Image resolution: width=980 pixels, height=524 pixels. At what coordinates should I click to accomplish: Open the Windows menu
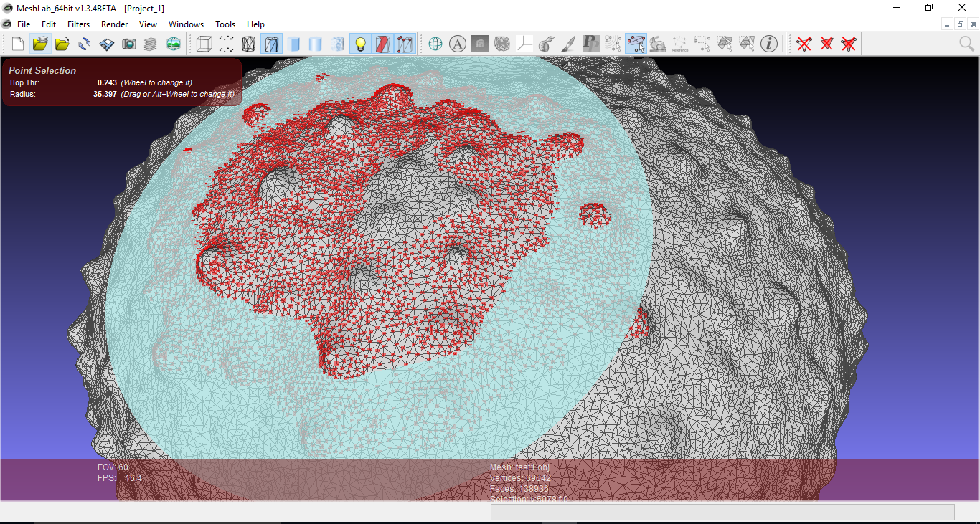point(187,24)
